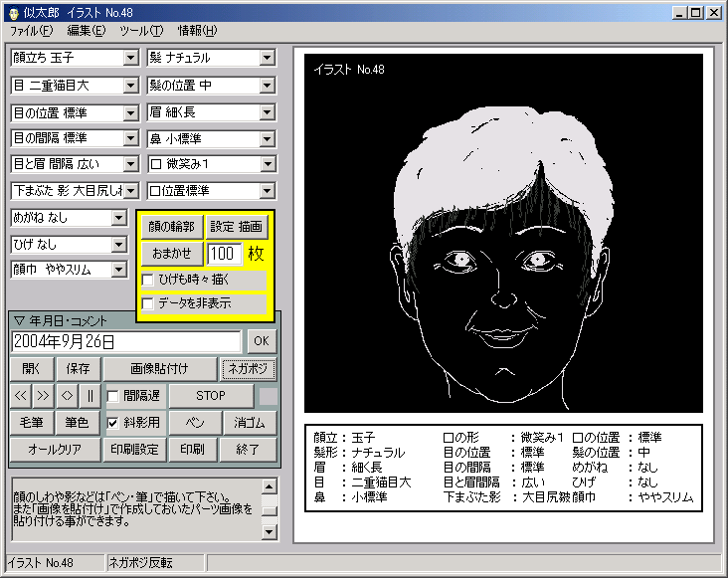The width and height of the screenshot is (728, 578).
Task: Open 印刷設定 print settings
Action: (134, 450)
